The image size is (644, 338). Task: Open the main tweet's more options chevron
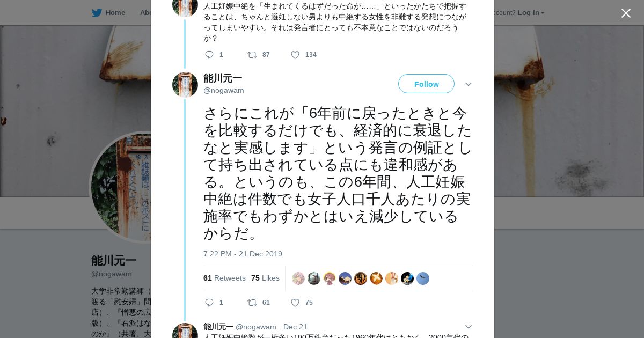(x=468, y=84)
